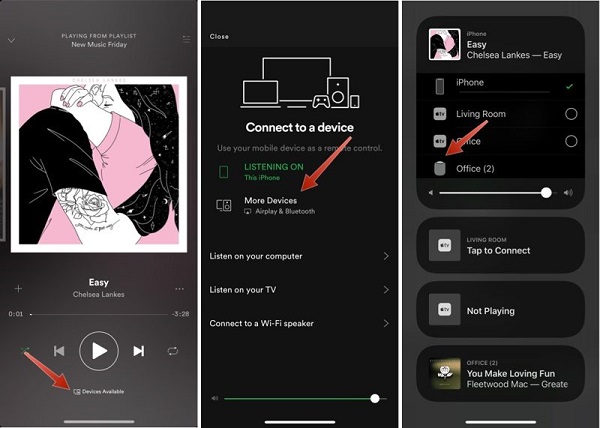
Task: Tap the Easy album thumbnail in AirPlay card
Action: click(444, 44)
